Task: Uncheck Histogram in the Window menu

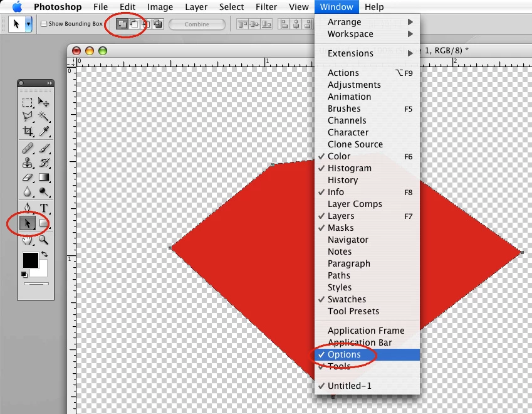Action: point(367,168)
